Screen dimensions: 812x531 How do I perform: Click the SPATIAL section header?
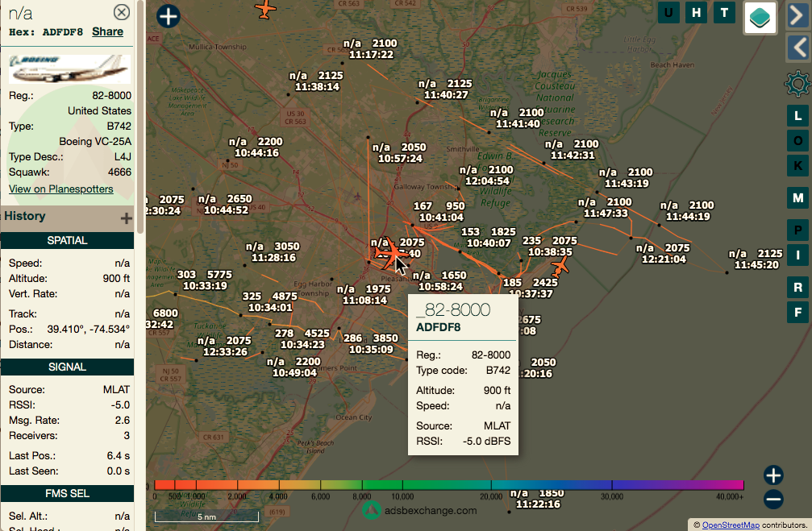click(x=67, y=240)
